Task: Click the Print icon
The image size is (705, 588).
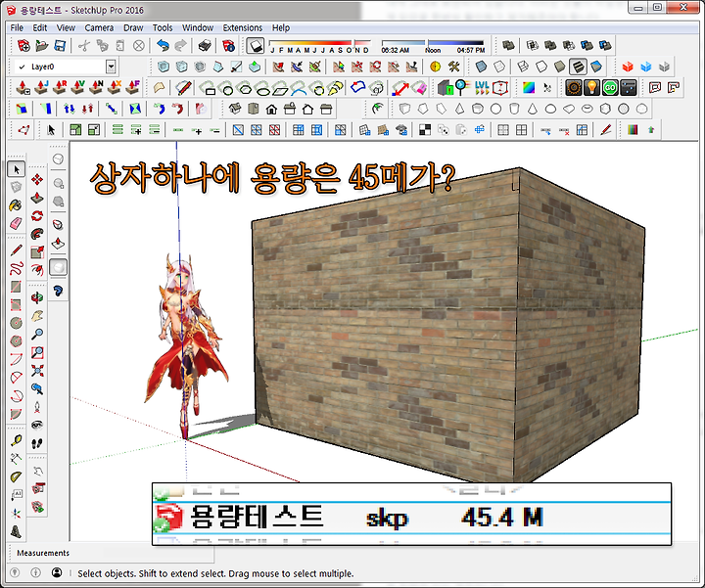Action: click(x=205, y=45)
